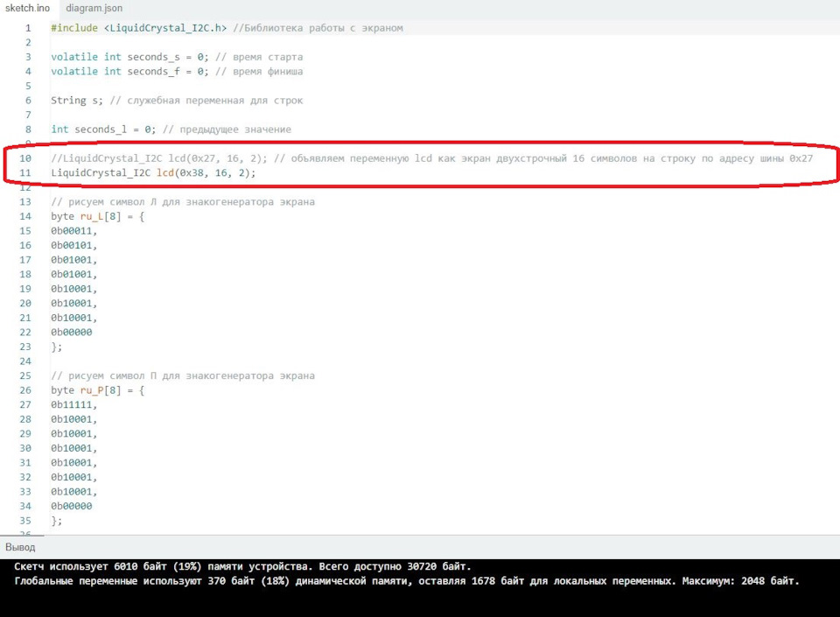The width and height of the screenshot is (840, 617).
Task: Click line number 14 in the gutter
Action: (x=25, y=216)
